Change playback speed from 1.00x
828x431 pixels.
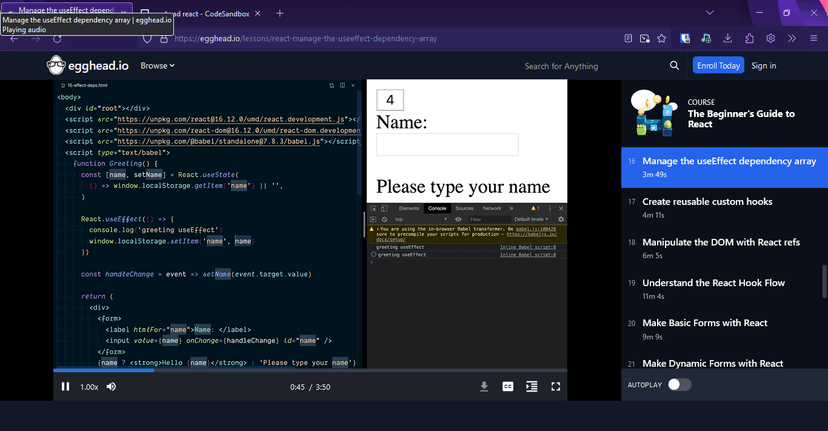click(89, 387)
